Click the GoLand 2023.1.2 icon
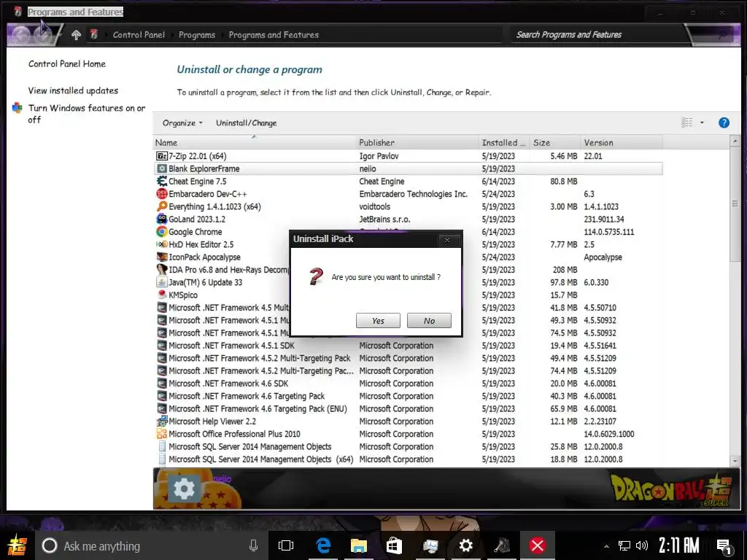747x560 pixels. coord(162,219)
